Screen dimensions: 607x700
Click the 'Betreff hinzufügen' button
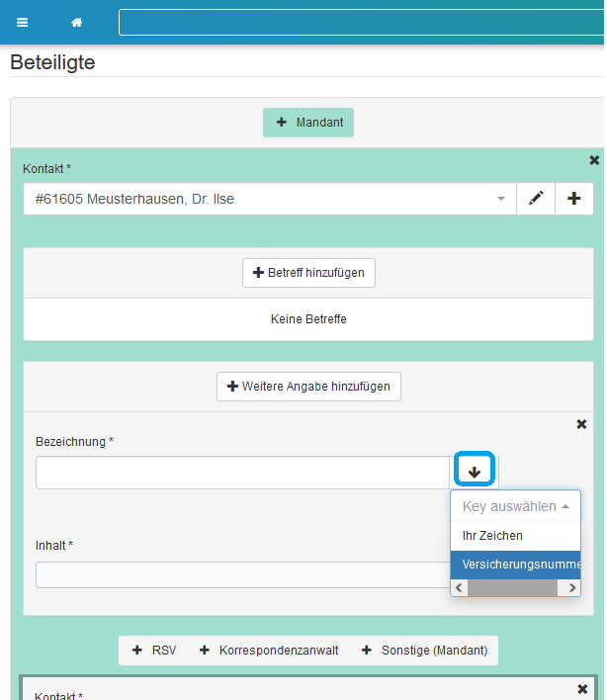pyautogui.click(x=308, y=273)
